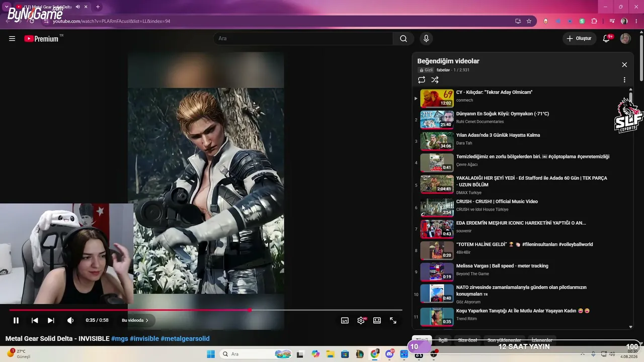Toggle playlist shuffle

(x=435, y=80)
